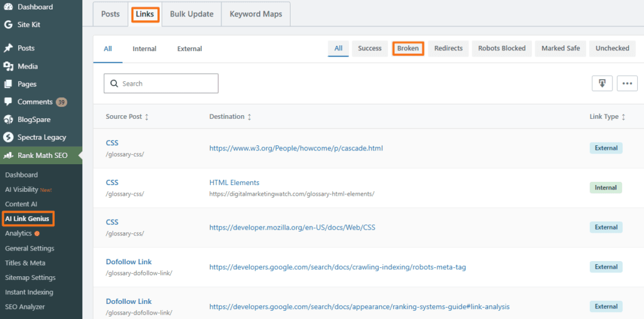Screen dimensions: 644x319
Task: Sort by Destination column arrows
Action: pyautogui.click(x=249, y=117)
